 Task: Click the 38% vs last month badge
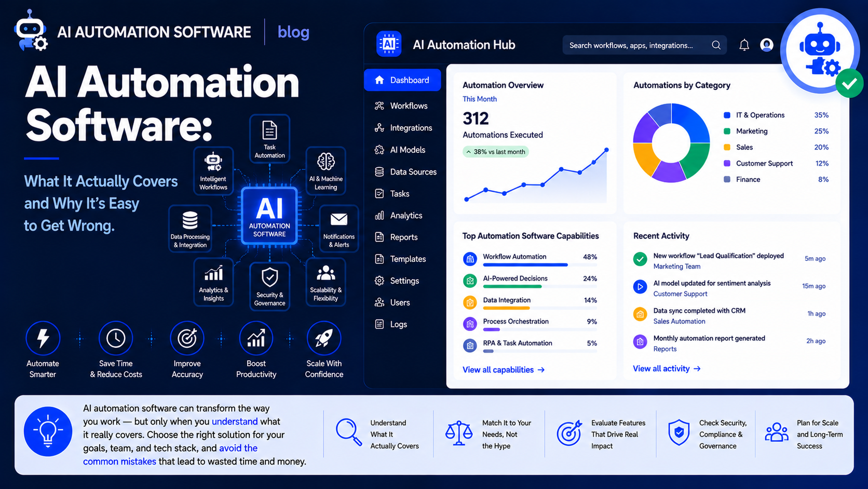pyautogui.click(x=496, y=152)
